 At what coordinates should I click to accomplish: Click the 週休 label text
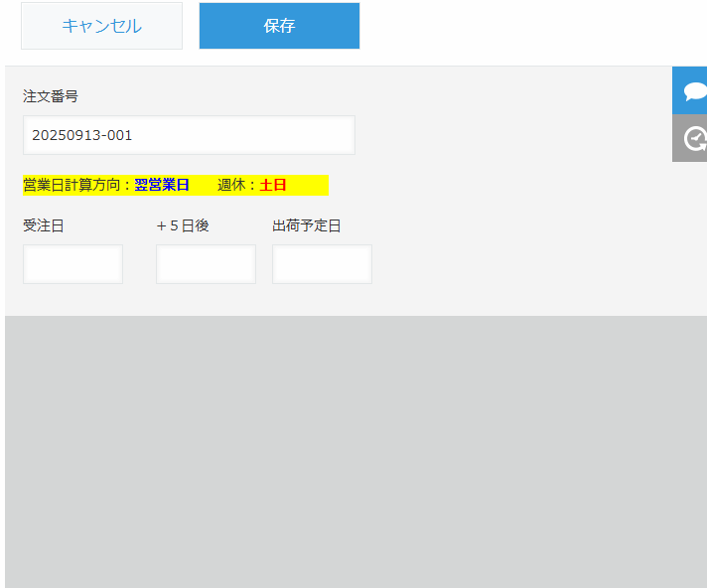[x=234, y=185]
